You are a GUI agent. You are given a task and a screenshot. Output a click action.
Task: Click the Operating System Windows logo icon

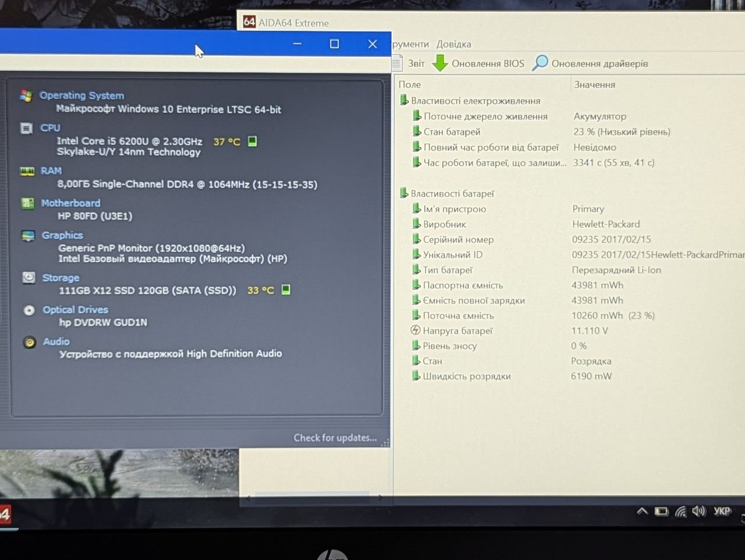(x=26, y=96)
